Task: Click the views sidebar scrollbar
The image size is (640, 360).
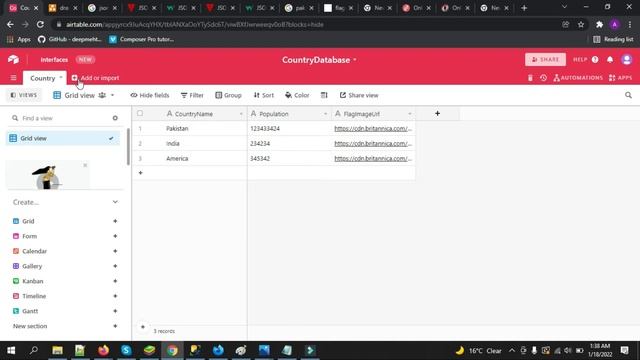Action: [128, 147]
